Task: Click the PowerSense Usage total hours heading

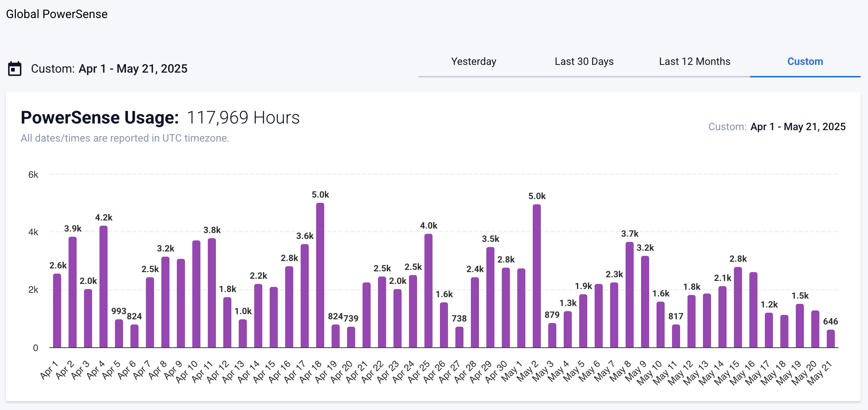Action: point(160,118)
